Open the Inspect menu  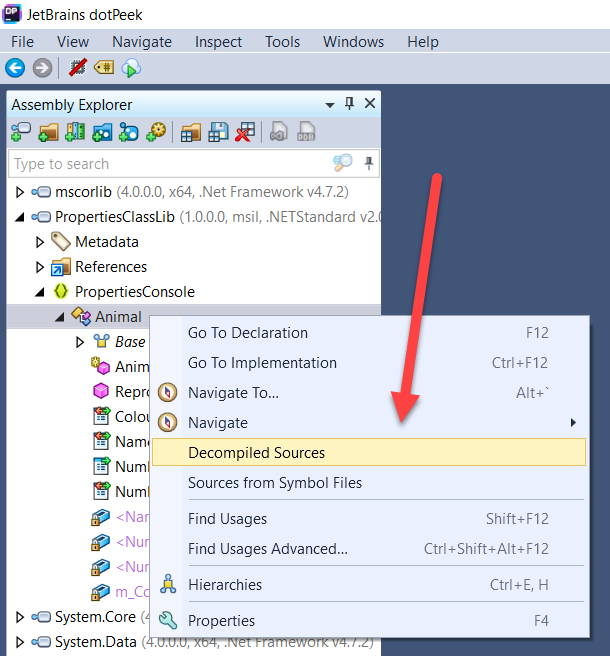point(218,41)
